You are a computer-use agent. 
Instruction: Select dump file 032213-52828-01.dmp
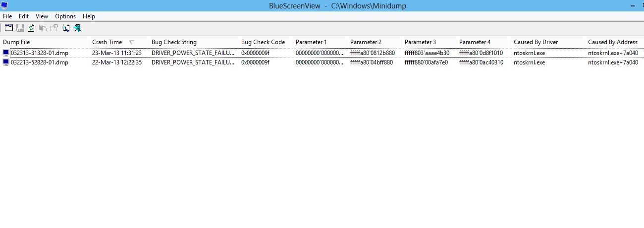39,62
